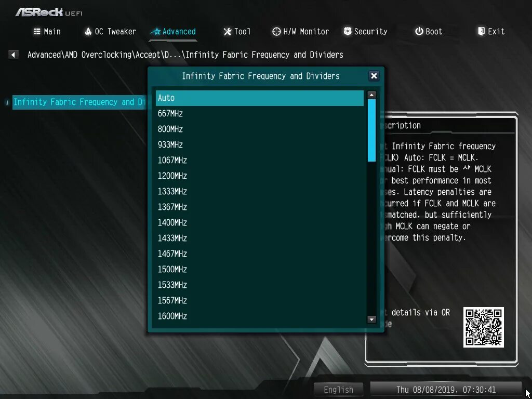
Task: Select the Security shield icon
Action: click(x=347, y=31)
